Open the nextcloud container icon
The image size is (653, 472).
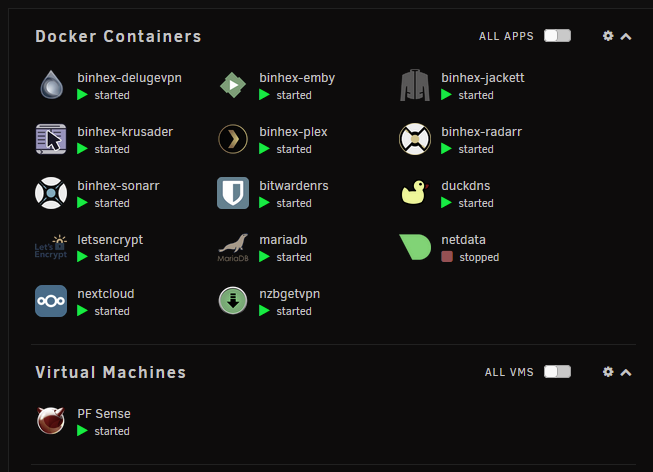pos(51,301)
